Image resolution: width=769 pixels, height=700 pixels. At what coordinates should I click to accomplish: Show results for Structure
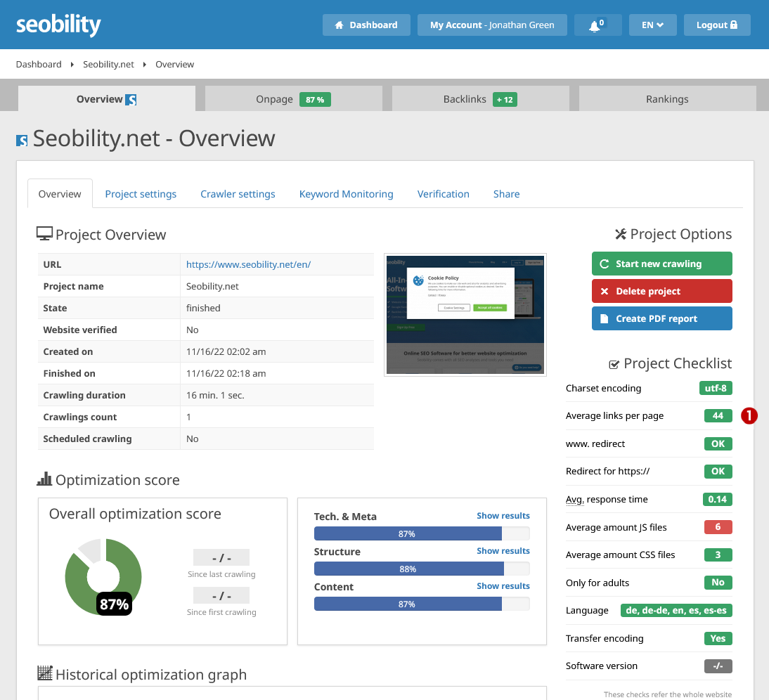click(503, 551)
